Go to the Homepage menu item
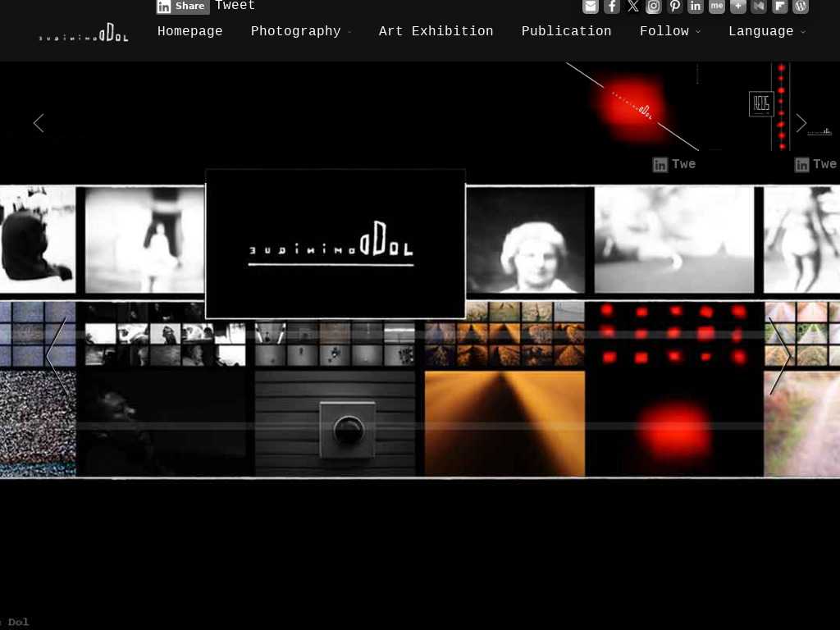840x630 pixels. pos(190,31)
